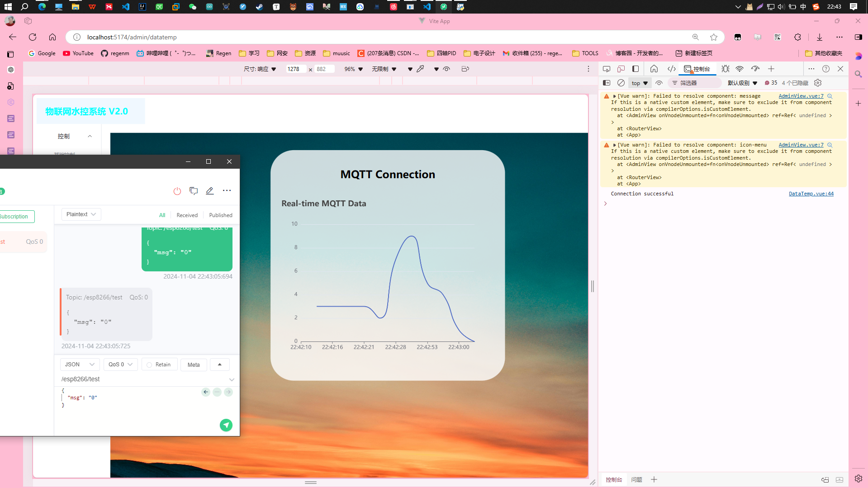Click the Meta button
The image size is (868, 488).
point(194,365)
